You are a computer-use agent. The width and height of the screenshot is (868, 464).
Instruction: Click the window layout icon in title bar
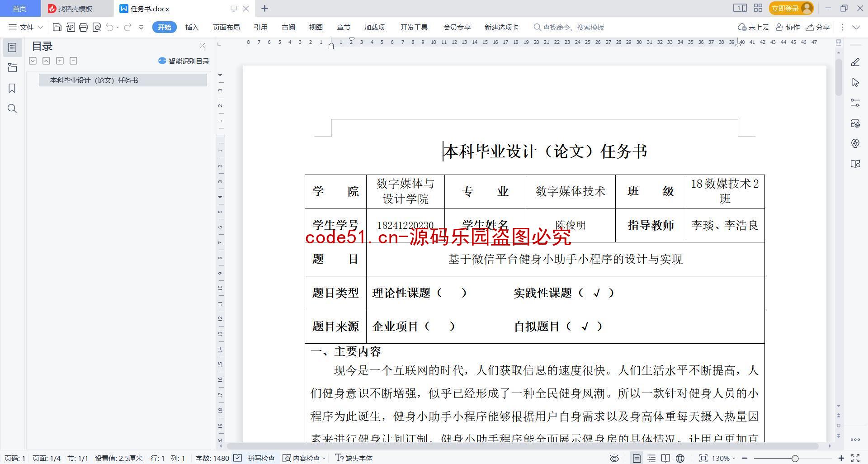740,8
